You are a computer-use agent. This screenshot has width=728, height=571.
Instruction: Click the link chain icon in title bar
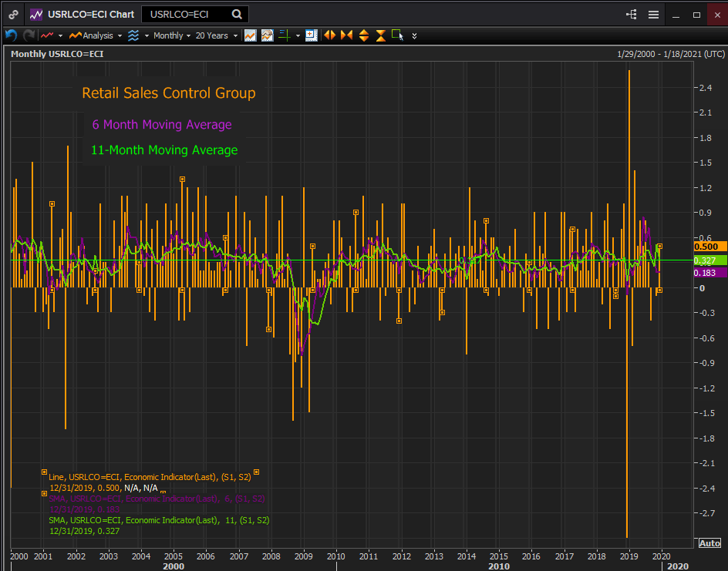point(13,15)
